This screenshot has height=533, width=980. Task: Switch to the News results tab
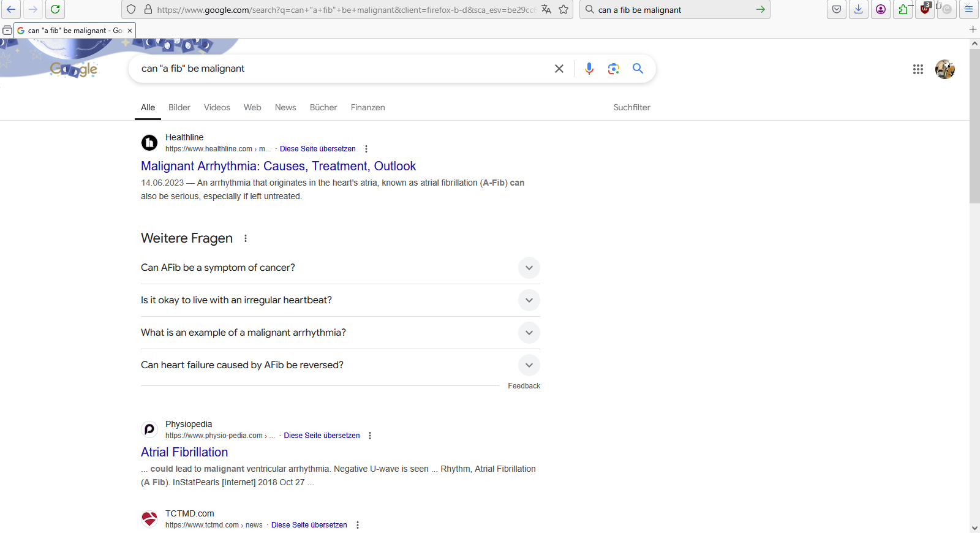click(285, 107)
